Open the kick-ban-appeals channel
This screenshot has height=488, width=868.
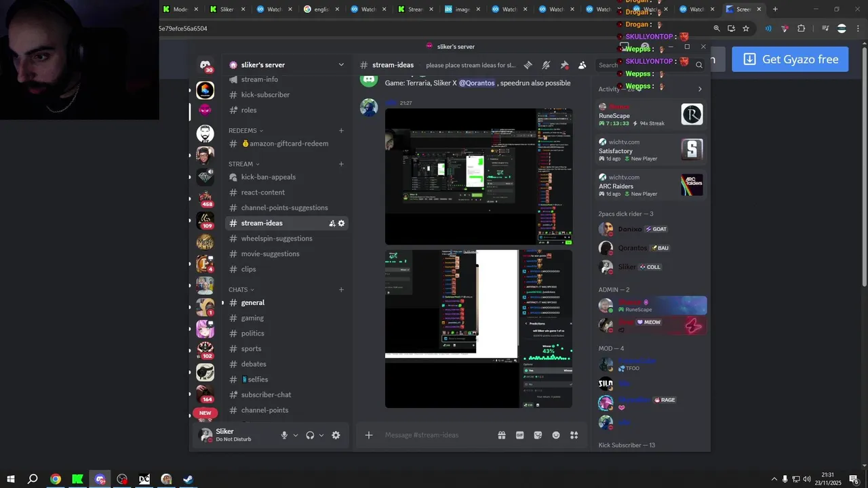click(287, 177)
